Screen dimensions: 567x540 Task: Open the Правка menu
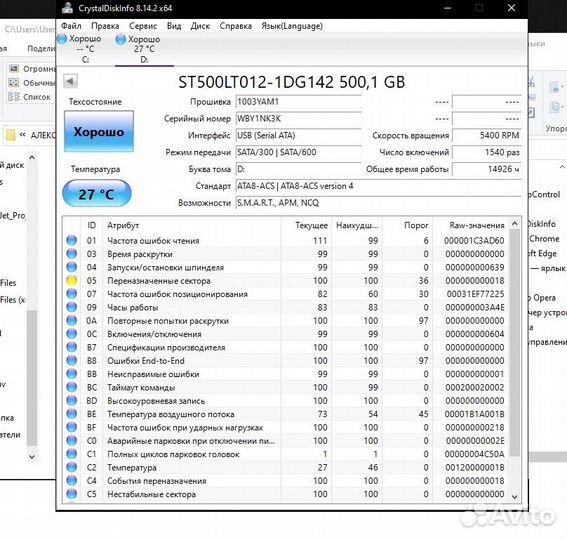[105, 26]
